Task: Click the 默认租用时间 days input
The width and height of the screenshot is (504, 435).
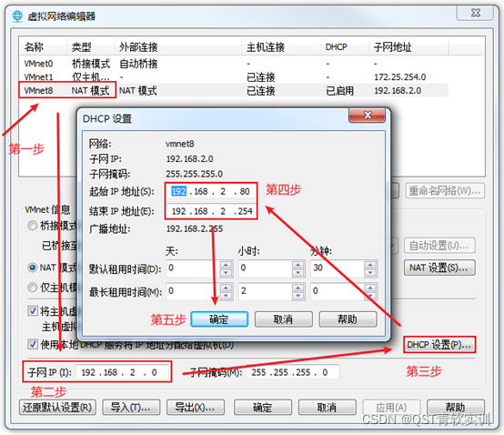Action: point(194,268)
